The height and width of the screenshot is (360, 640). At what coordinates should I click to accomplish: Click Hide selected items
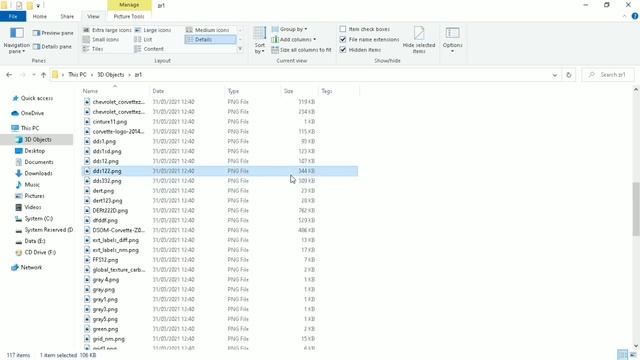point(419,39)
